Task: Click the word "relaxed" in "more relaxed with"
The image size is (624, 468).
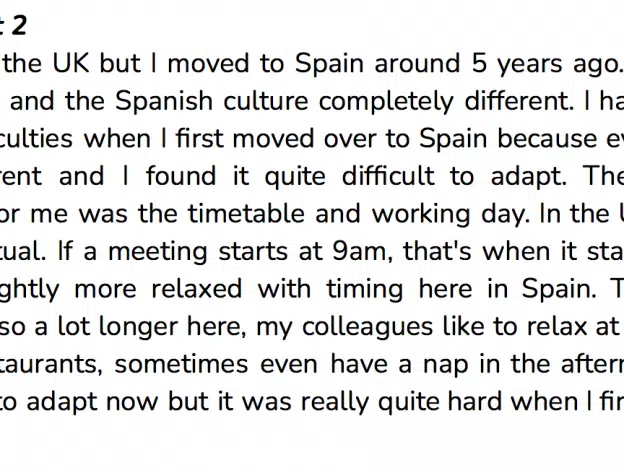Action: 197,289
